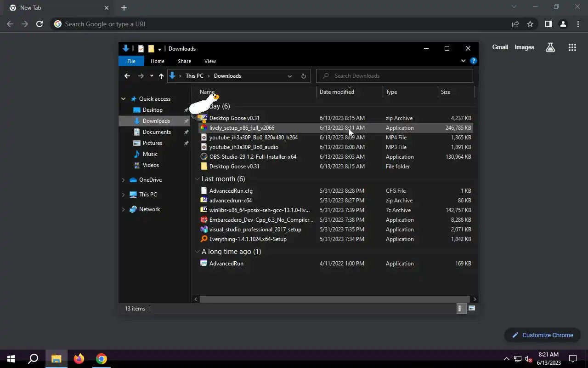Refresh the Downloads folder
The width and height of the screenshot is (588, 368).
[303, 76]
